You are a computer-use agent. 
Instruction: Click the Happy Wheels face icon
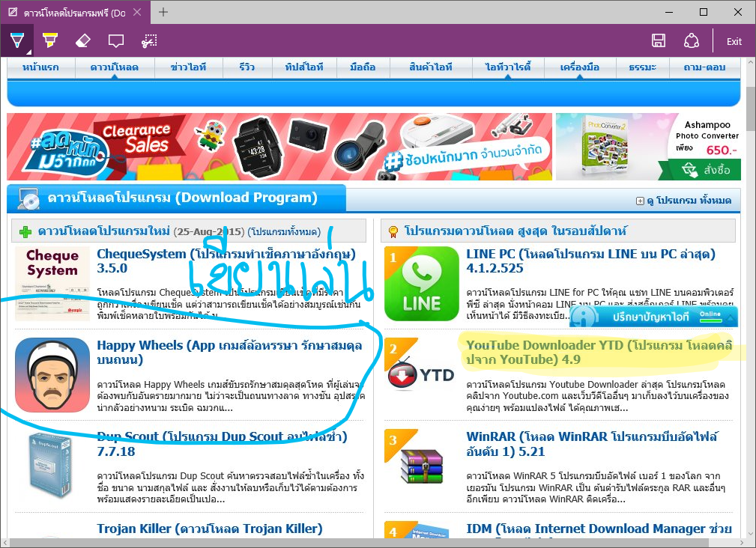pos(52,374)
